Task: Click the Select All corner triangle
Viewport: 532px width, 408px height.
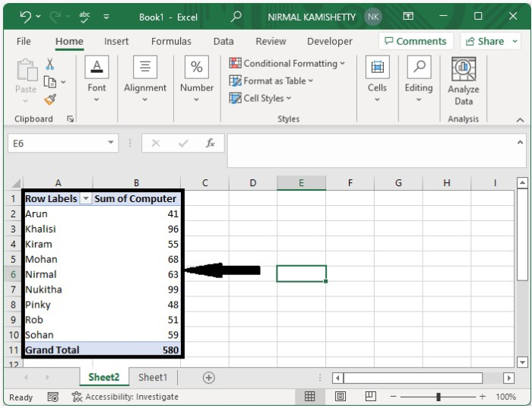Action: click(x=16, y=183)
